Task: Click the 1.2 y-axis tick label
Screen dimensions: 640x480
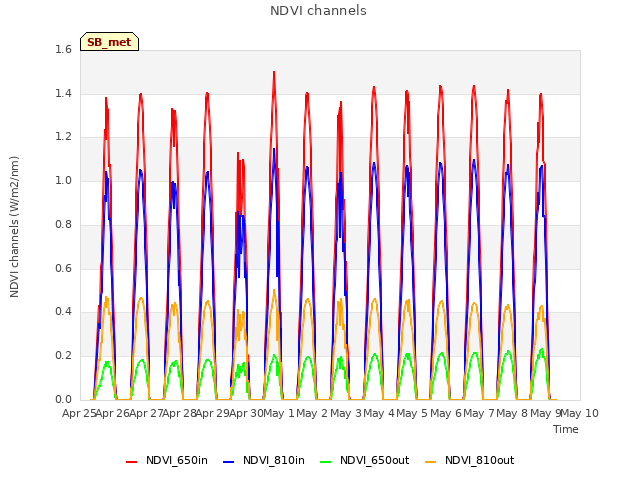Action: [63, 137]
